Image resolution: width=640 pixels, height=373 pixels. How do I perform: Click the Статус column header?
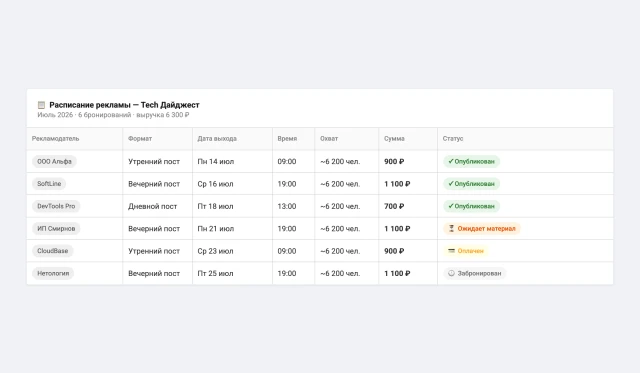pos(453,139)
